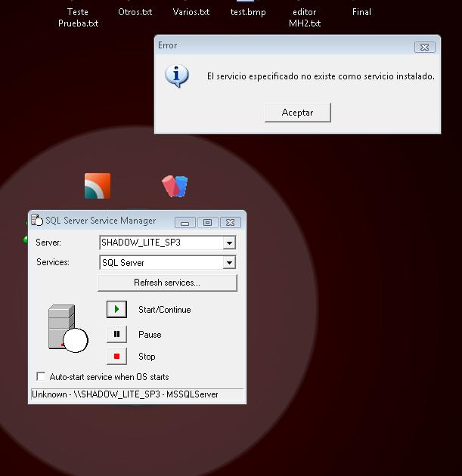Click the Stop label text
Screen dimensions: 462x476
point(147,357)
